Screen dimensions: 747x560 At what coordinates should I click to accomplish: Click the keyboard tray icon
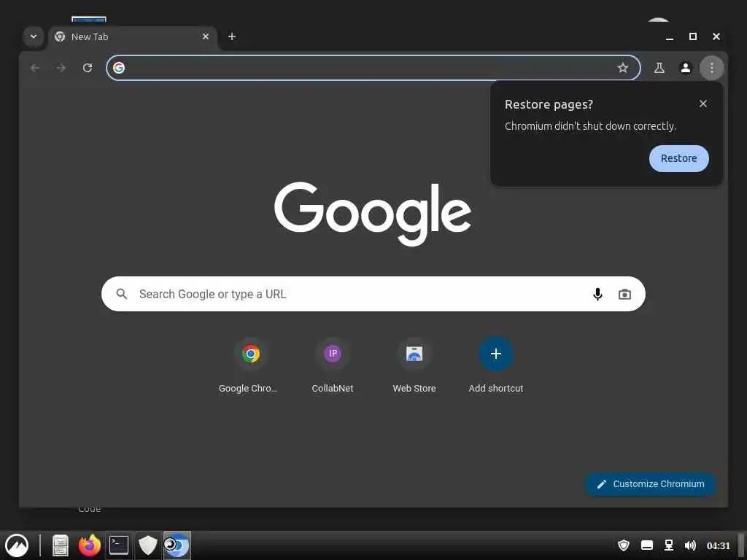pos(647,545)
